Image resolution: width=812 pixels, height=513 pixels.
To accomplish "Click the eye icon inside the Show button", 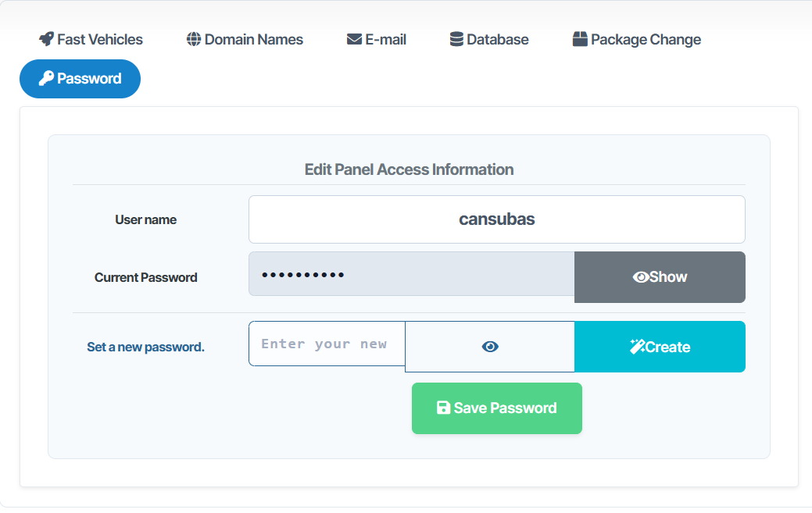I will click(640, 277).
